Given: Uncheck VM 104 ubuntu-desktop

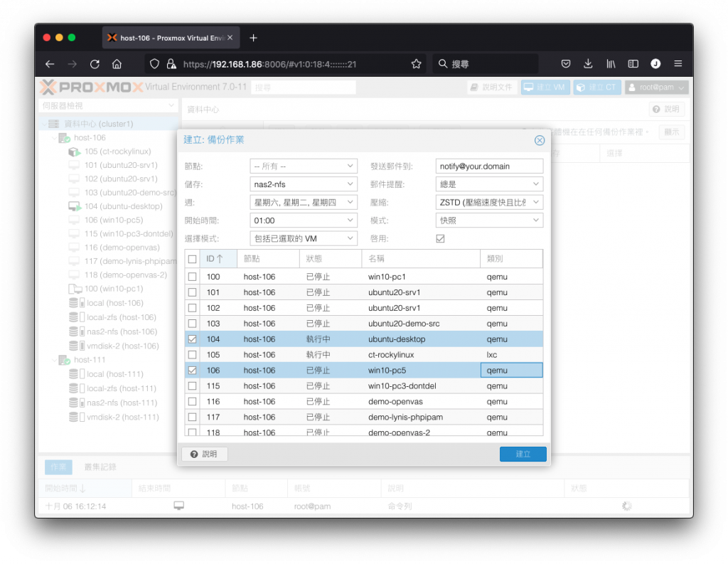Looking at the screenshot, I should click(x=192, y=339).
